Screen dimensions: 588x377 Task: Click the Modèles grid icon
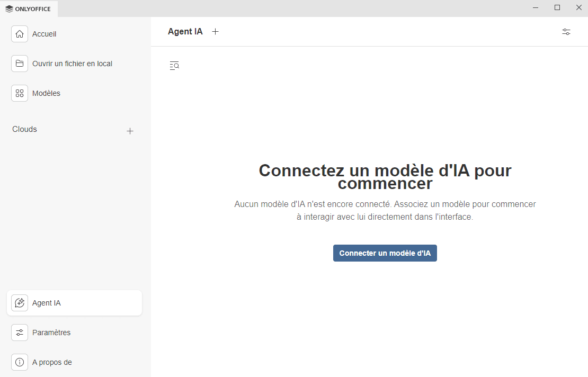20,93
